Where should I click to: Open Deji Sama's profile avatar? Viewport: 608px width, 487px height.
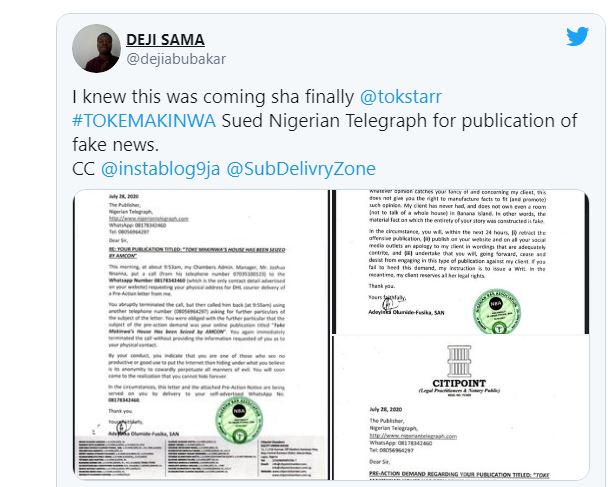(x=96, y=48)
